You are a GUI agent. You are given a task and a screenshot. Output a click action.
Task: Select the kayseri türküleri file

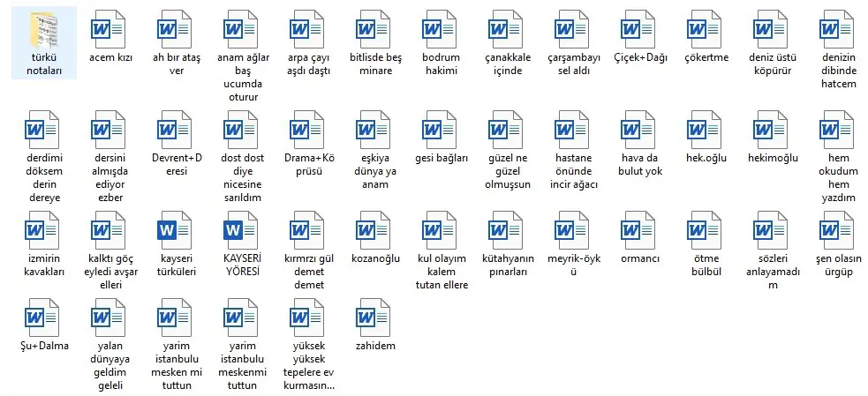pos(177,229)
